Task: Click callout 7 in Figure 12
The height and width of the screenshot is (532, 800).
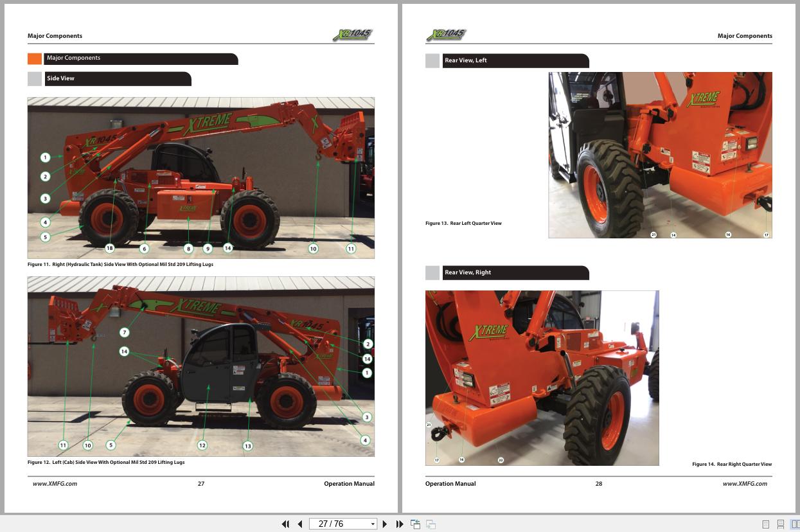Action: click(125, 333)
